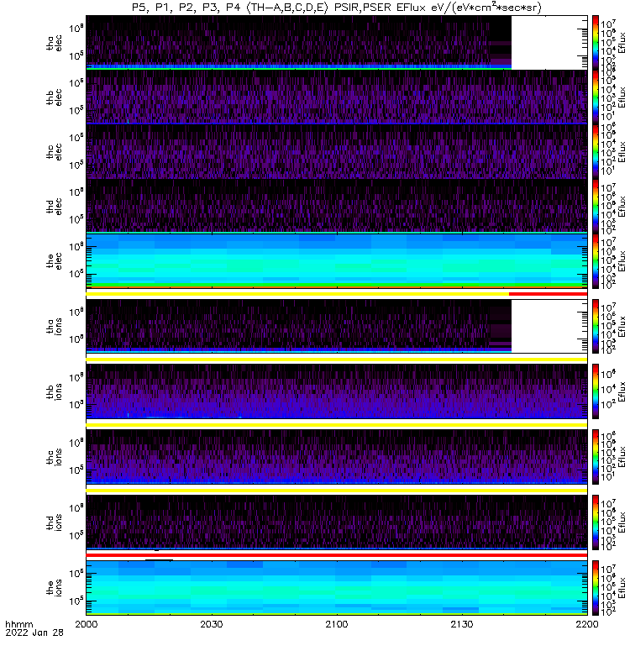Click the 'hhmm' axis unit label

(18, 624)
